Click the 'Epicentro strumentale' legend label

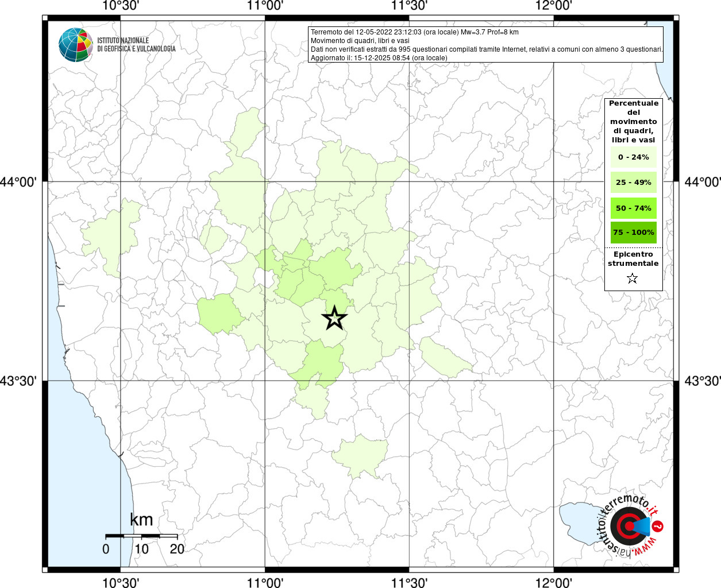click(x=633, y=259)
